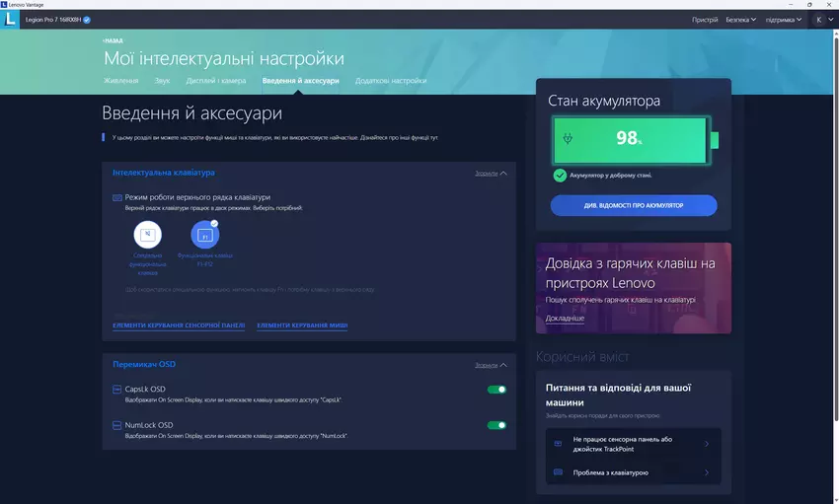This screenshot has height=504, width=839.
Task: Open the Проблема з клавіатурою article
Action: pos(634,472)
